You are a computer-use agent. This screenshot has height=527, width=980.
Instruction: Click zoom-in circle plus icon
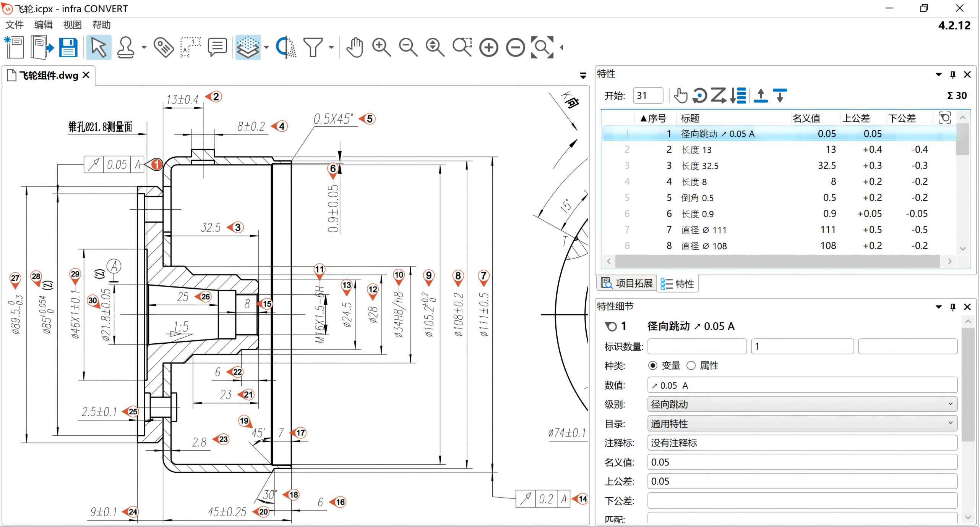coord(489,47)
